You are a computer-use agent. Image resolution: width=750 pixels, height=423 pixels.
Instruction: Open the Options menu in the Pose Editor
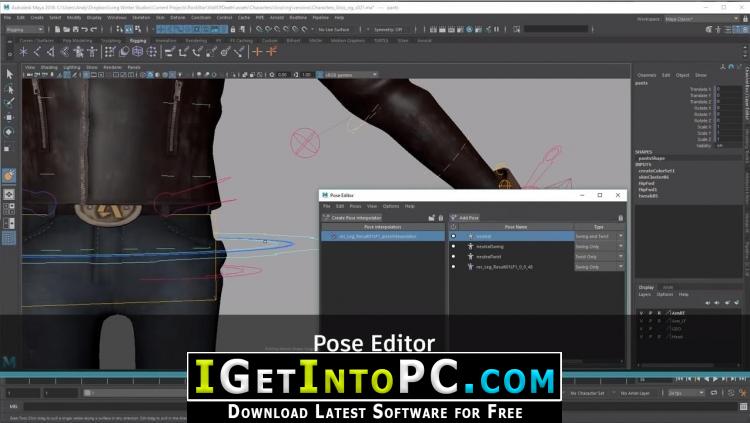pyautogui.click(x=391, y=206)
